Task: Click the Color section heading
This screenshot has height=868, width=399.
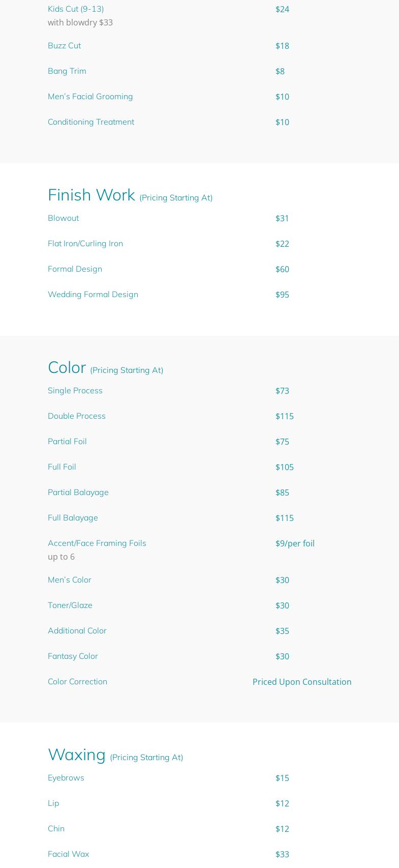Action: (x=67, y=367)
